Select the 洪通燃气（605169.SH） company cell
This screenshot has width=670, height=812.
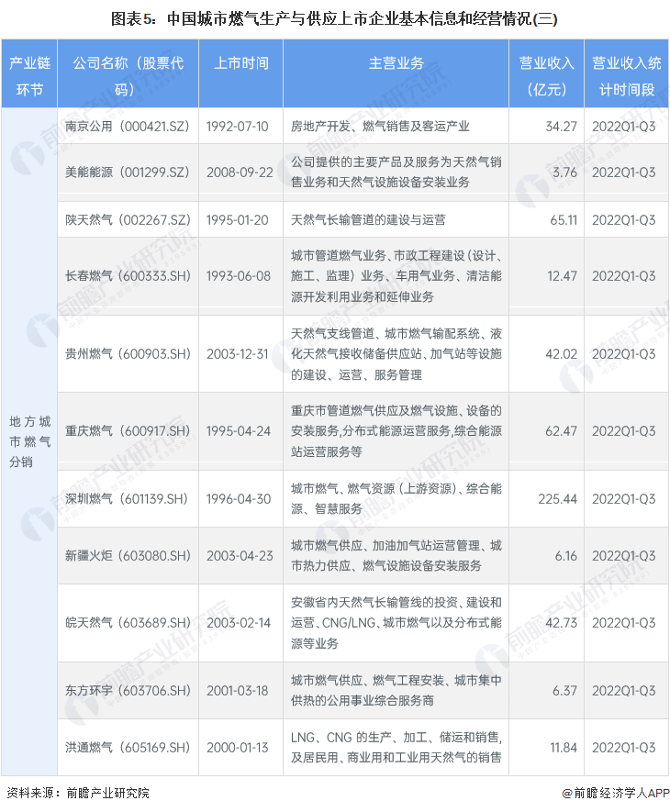(128, 748)
